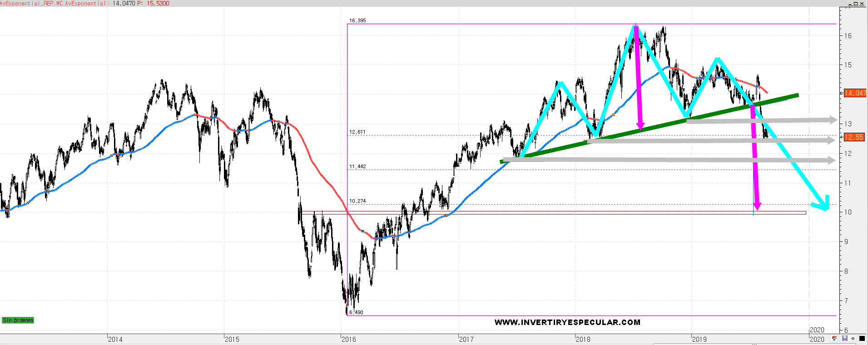Viewport: 868px width, 345px height.
Task: Click the 2018 label on the time axis
Action: click(x=583, y=339)
